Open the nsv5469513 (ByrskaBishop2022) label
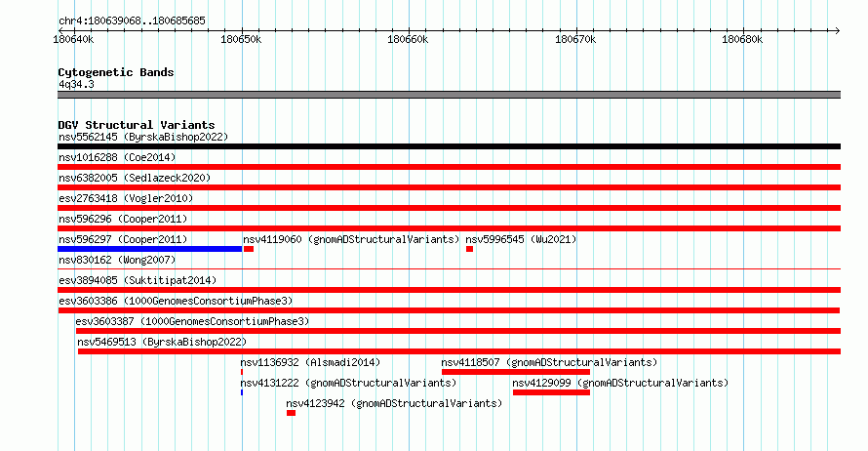This screenshot has width=868, height=451. [162, 342]
